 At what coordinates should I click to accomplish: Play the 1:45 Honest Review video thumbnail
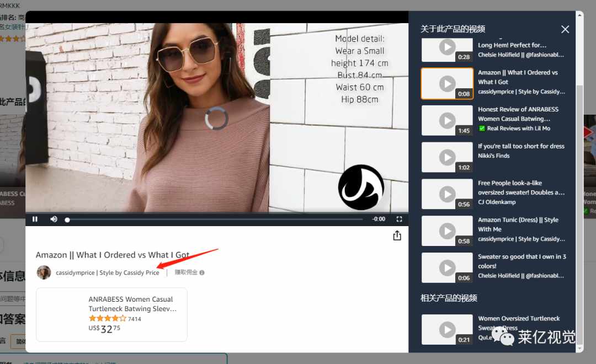coord(447,120)
